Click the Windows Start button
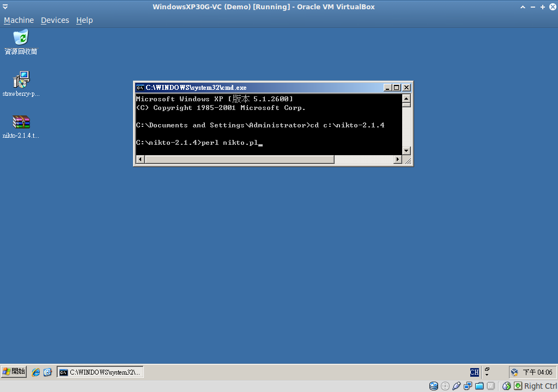Viewport: 558px width, 392px height. point(14,372)
